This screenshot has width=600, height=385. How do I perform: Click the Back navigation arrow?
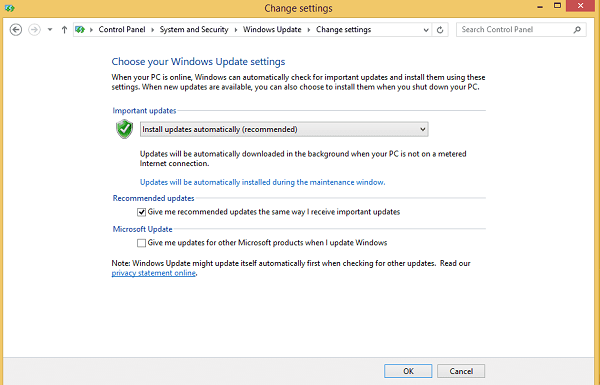point(16,29)
